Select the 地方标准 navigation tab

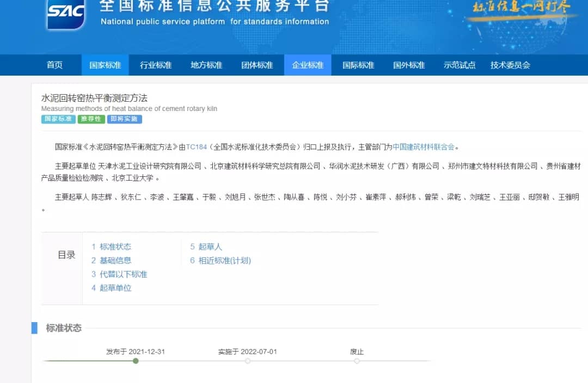pos(206,65)
